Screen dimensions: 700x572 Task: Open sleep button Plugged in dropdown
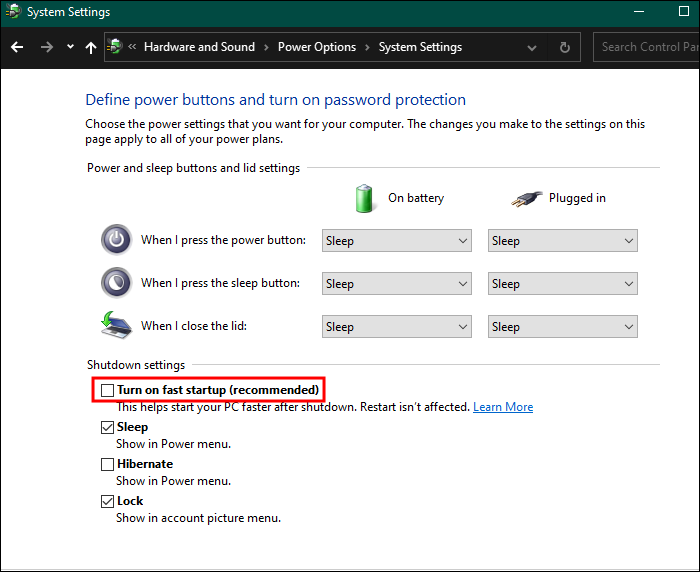tap(562, 284)
